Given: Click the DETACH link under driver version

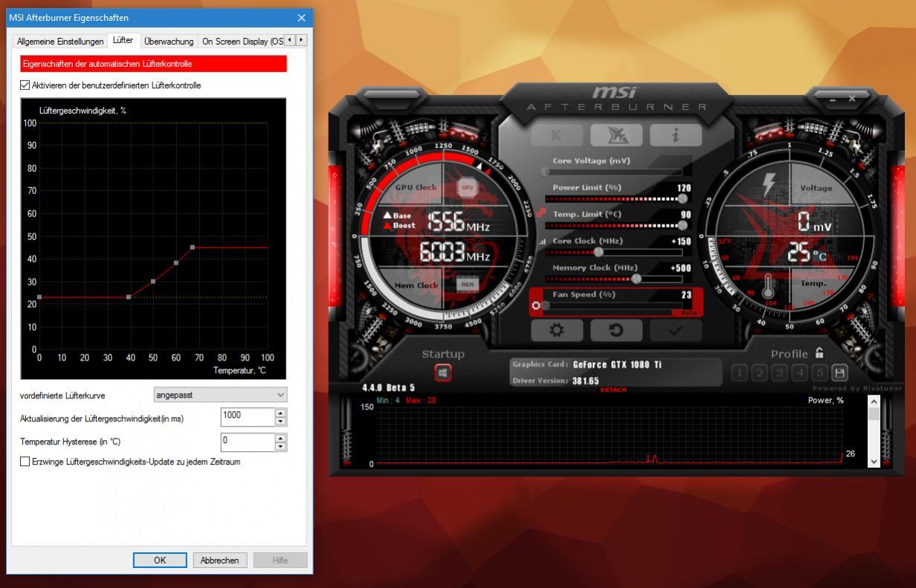Looking at the screenshot, I should pyautogui.click(x=613, y=390).
